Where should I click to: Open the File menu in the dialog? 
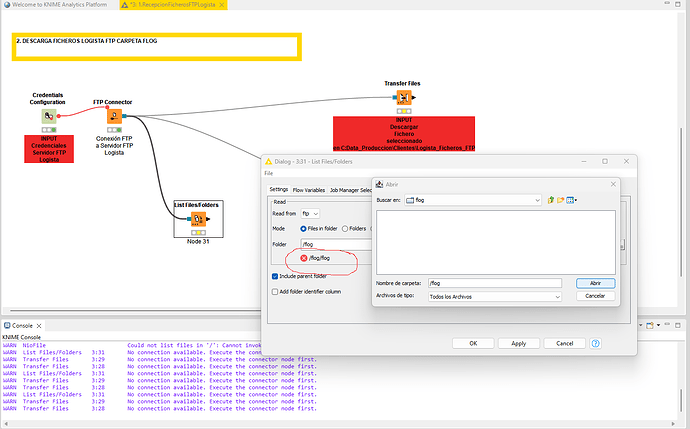(269, 173)
